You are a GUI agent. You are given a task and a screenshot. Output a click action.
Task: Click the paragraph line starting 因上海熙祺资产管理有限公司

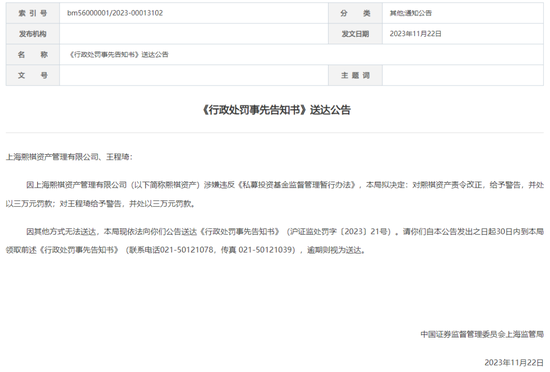[x=285, y=185]
